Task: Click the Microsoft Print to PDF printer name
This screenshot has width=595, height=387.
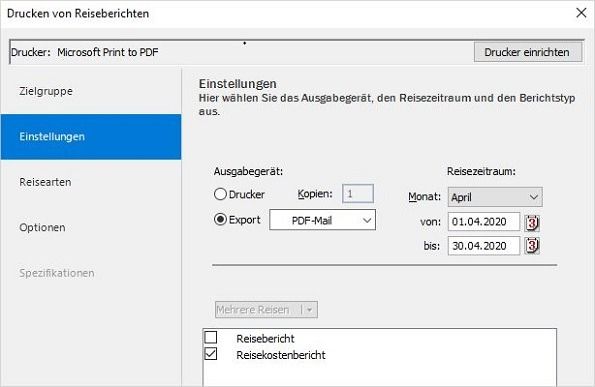Action: coord(108,52)
